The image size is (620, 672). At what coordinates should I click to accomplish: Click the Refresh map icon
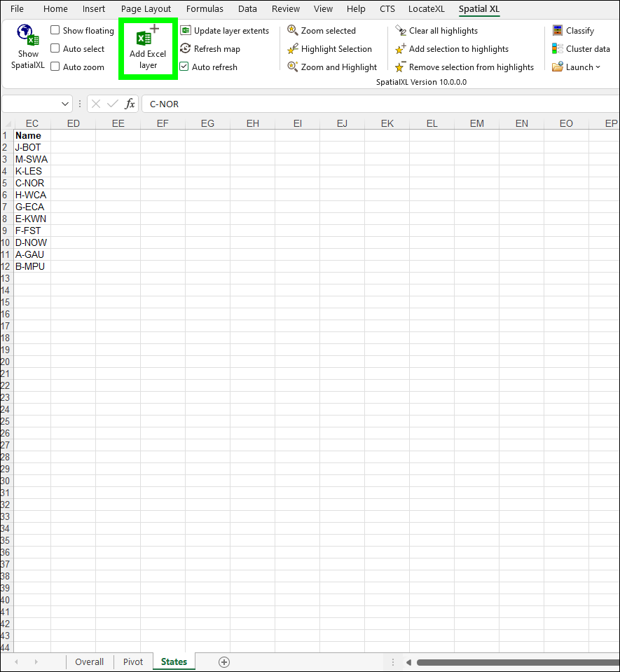click(186, 49)
